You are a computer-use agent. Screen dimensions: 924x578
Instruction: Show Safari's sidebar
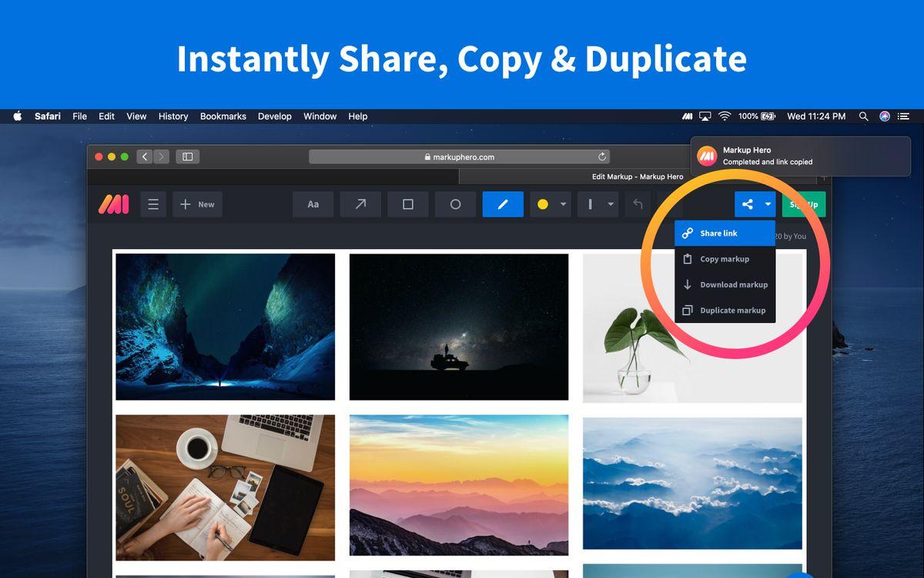pos(187,156)
